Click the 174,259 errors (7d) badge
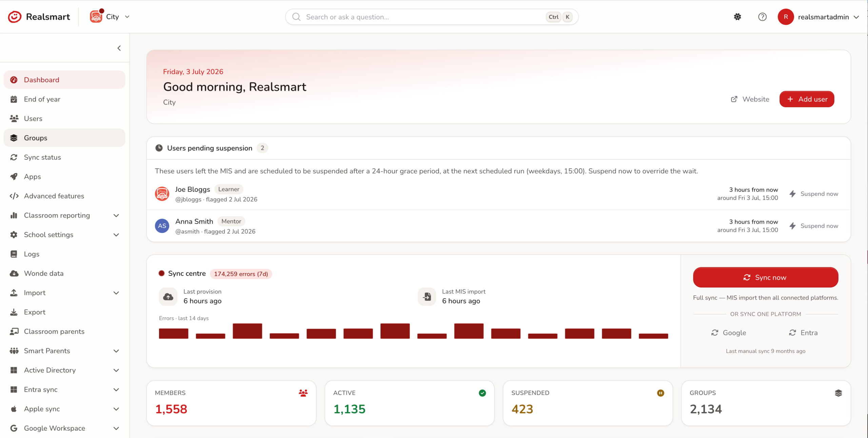 pos(241,274)
